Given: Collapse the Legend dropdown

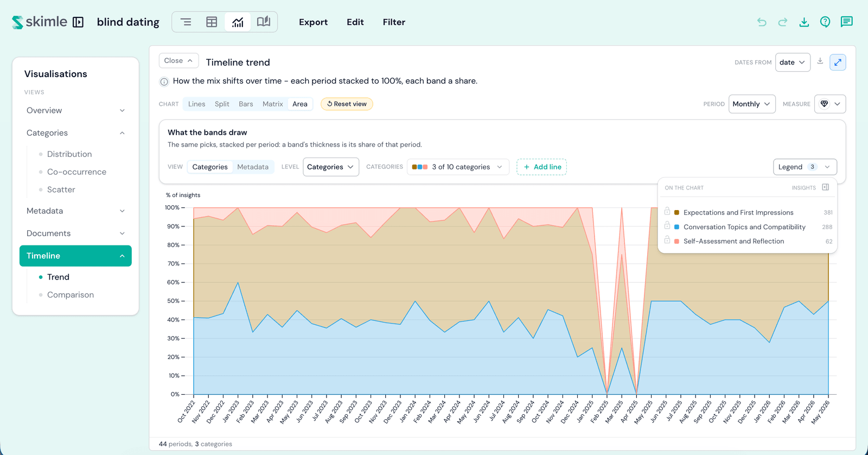Looking at the screenshot, I should pyautogui.click(x=805, y=167).
